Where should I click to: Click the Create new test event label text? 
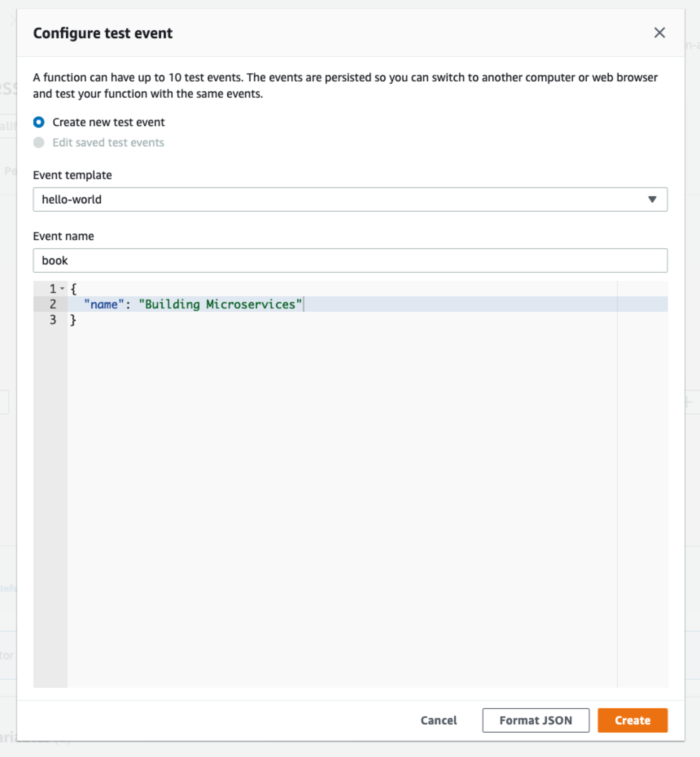click(108, 122)
